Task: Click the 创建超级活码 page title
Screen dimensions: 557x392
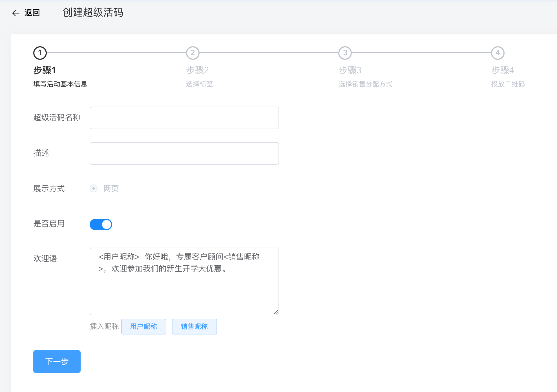Action: [93, 12]
